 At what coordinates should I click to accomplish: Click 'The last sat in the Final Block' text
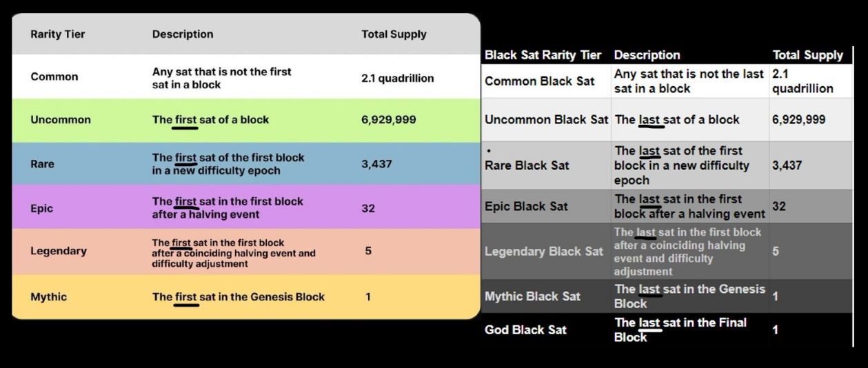pos(680,330)
